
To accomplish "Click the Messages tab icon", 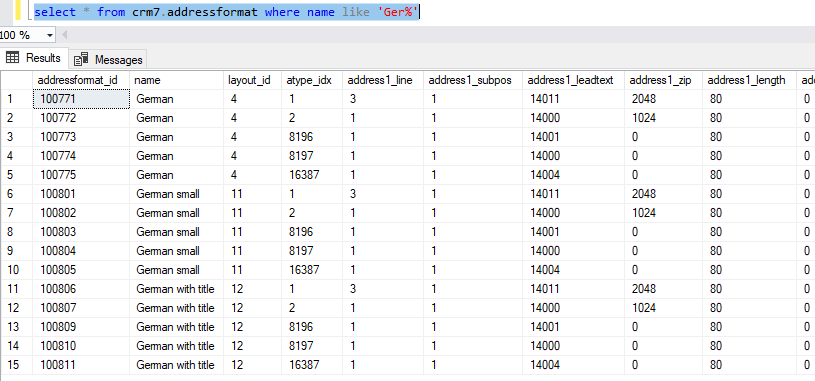I will click(x=82, y=60).
